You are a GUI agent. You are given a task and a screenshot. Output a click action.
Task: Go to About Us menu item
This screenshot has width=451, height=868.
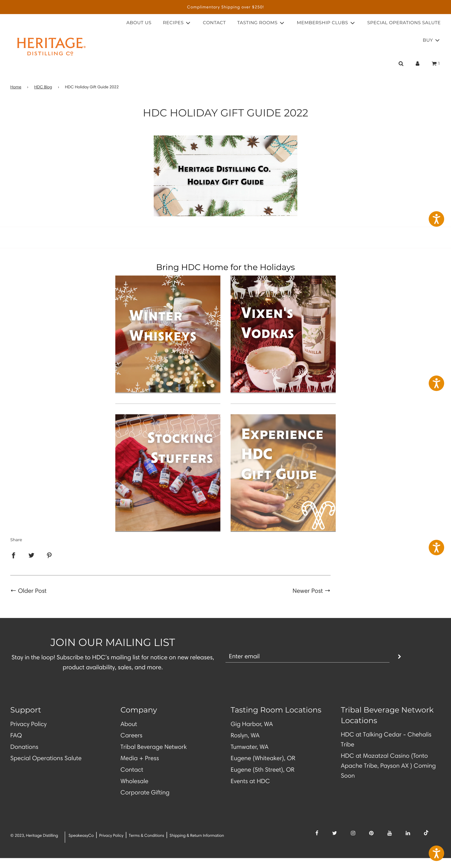(139, 23)
